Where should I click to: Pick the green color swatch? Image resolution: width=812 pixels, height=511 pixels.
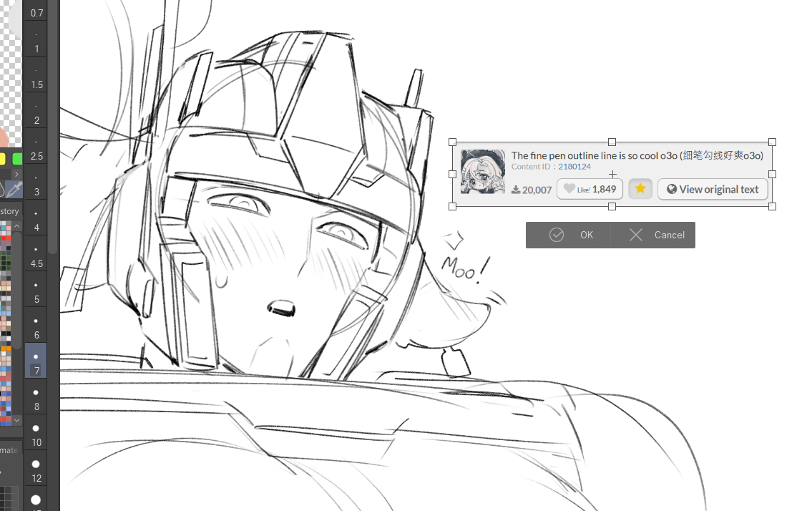point(17,158)
